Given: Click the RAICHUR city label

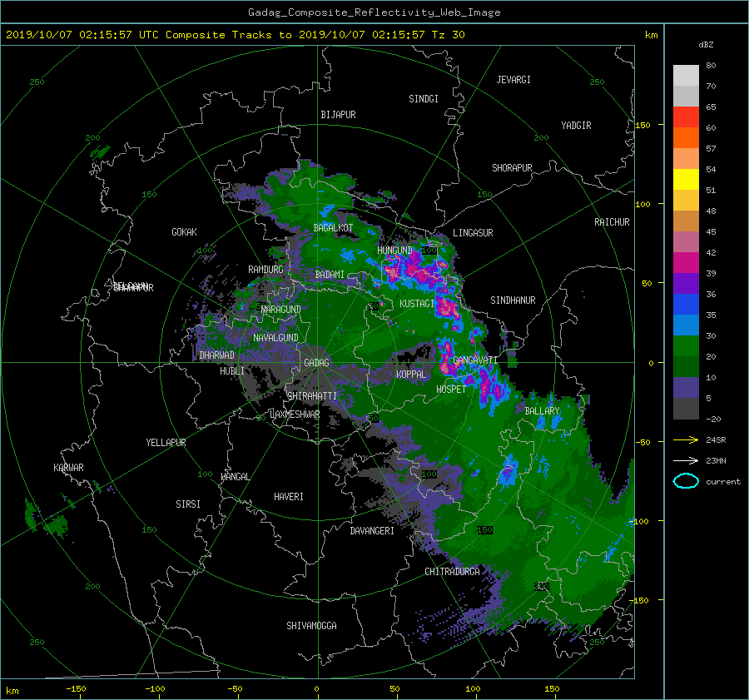Looking at the screenshot, I should tap(612, 222).
